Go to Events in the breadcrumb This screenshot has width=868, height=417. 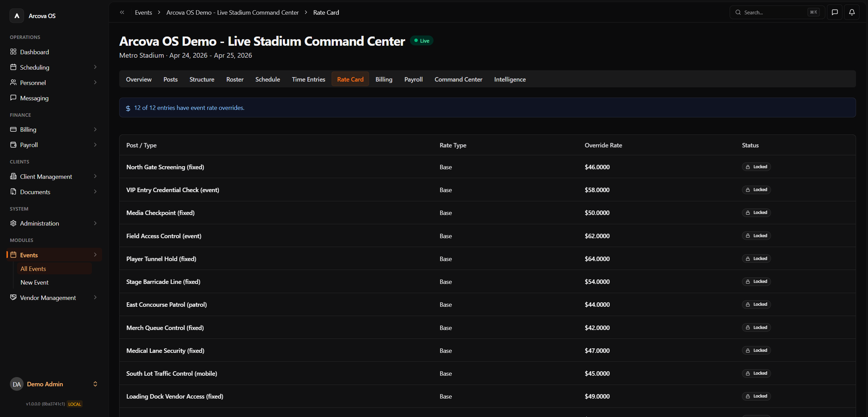(143, 12)
